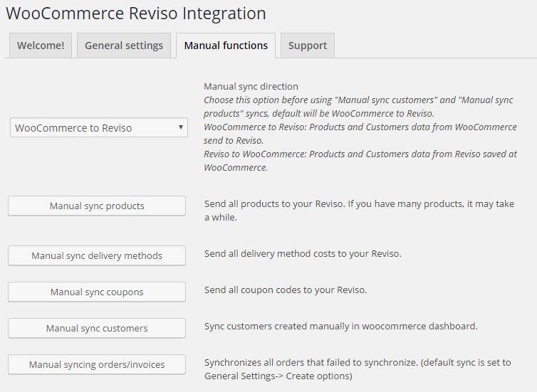Start Manual sync customers
Screen dimensions: 537x392
[97, 328]
